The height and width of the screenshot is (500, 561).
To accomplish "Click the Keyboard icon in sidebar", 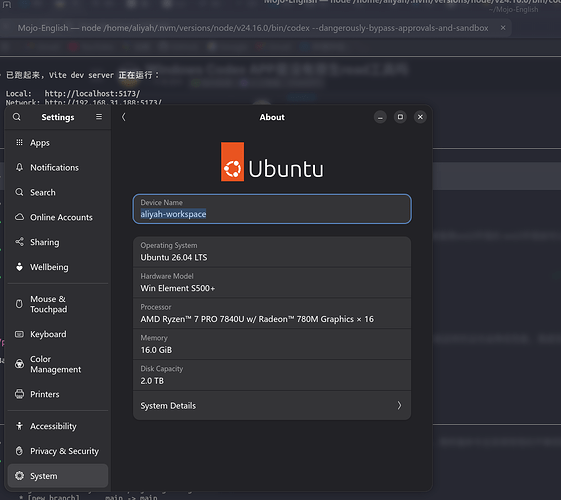I will pyautogui.click(x=19, y=334).
